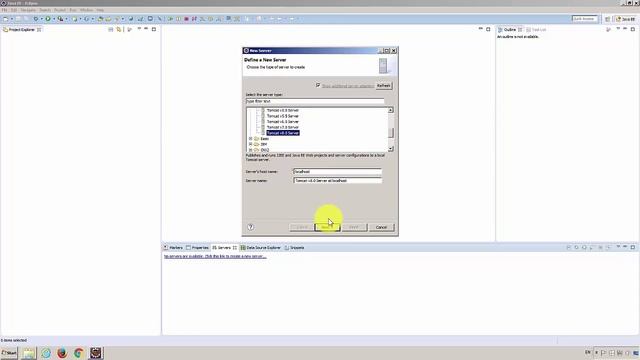The width and height of the screenshot is (640, 360).
Task: Click the create a new server link
Action: (215, 256)
